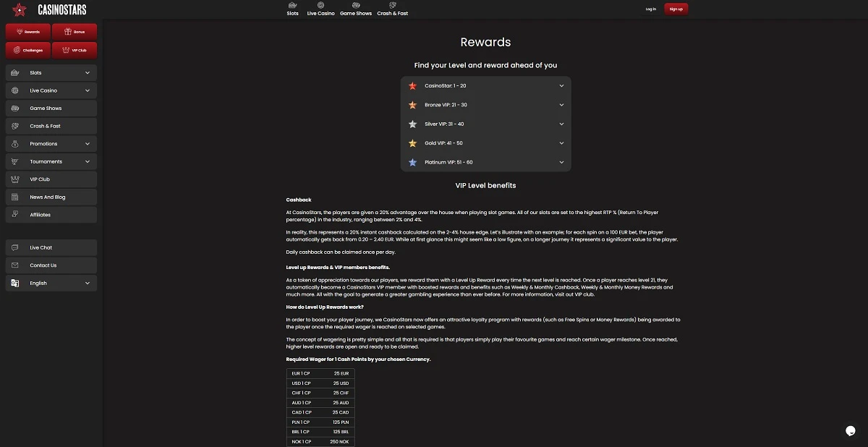Click the Promotions money bag icon
868x447 pixels.
tap(15, 144)
